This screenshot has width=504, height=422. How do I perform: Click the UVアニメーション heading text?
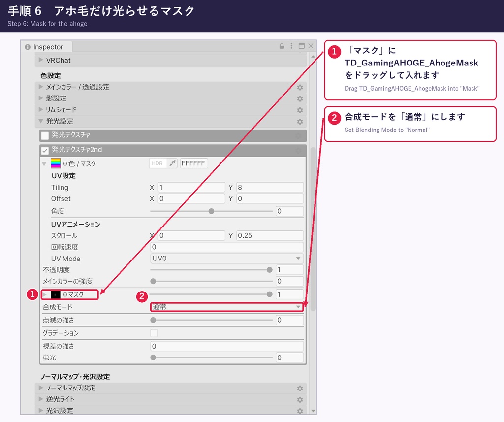tap(75, 224)
